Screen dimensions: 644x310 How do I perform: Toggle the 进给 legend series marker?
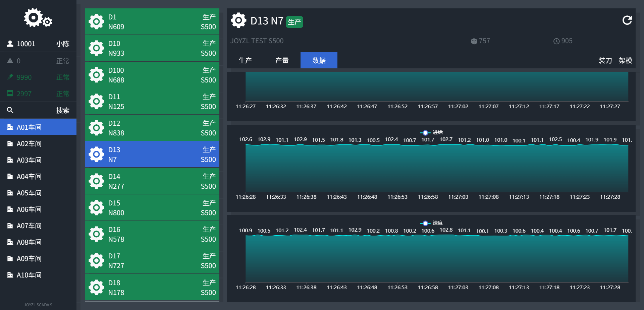(x=425, y=132)
